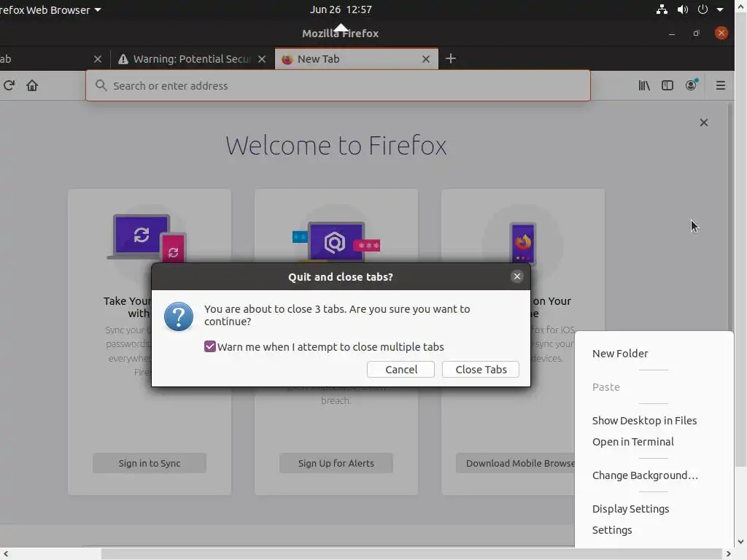Click the page's vertical scrollbar
This screenshot has height=560, width=747.
[729, 217]
